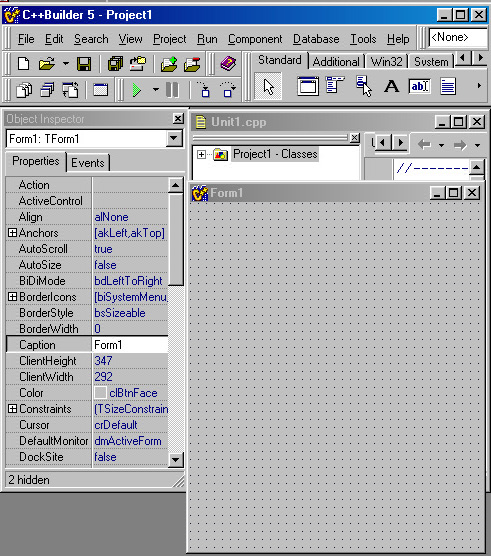
Task: Click Project1 - Classes folder icon
Action: (220, 155)
